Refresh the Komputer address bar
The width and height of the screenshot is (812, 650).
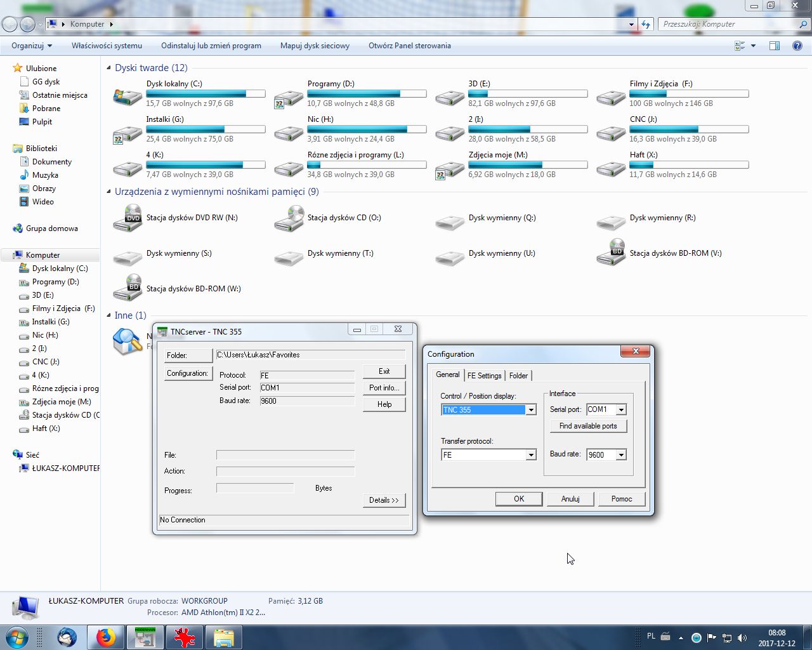click(646, 24)
